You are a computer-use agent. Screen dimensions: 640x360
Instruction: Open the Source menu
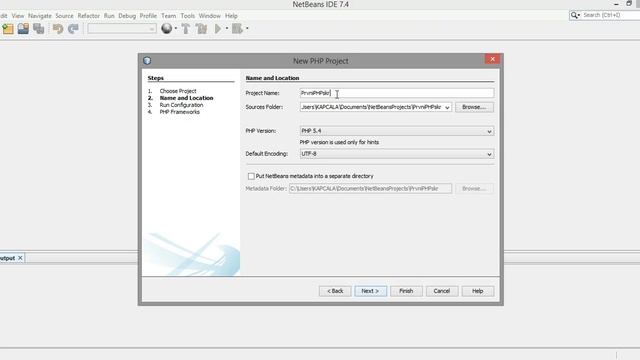pos(64,16)
